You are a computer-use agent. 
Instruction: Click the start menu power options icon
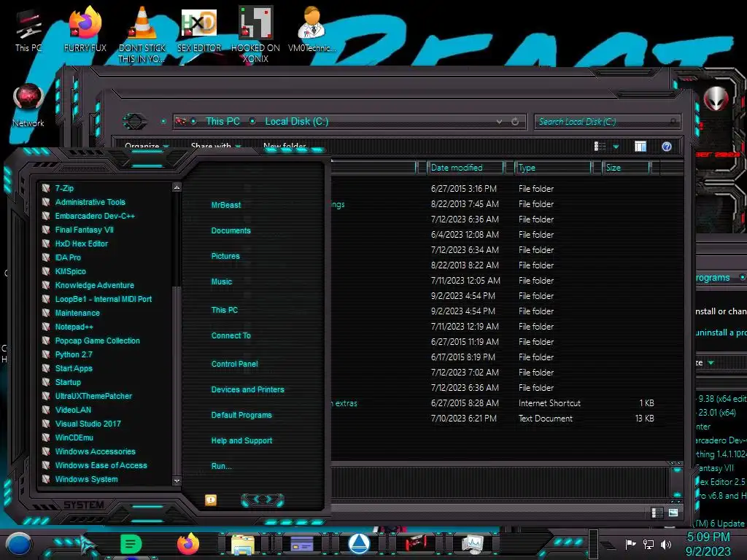[x=211, y=499]
